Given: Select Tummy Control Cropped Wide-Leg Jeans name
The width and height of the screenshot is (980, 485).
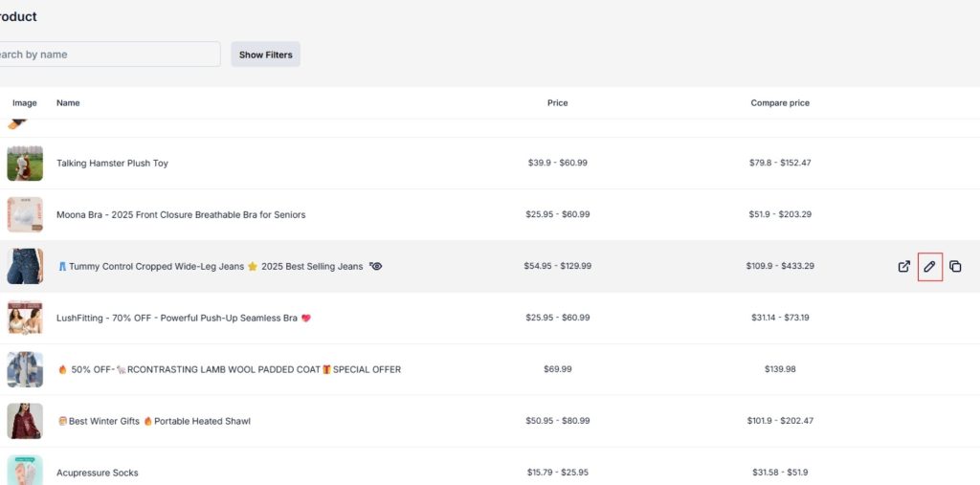Looking at the screenshot, I should [x=210, y=266].
